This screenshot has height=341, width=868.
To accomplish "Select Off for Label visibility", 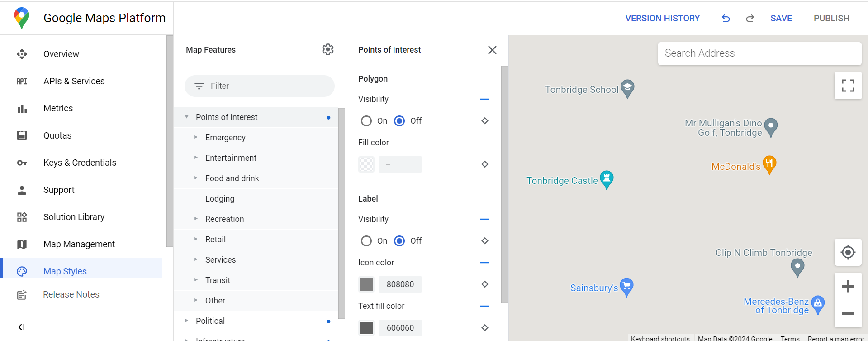I will click(399, 241).
